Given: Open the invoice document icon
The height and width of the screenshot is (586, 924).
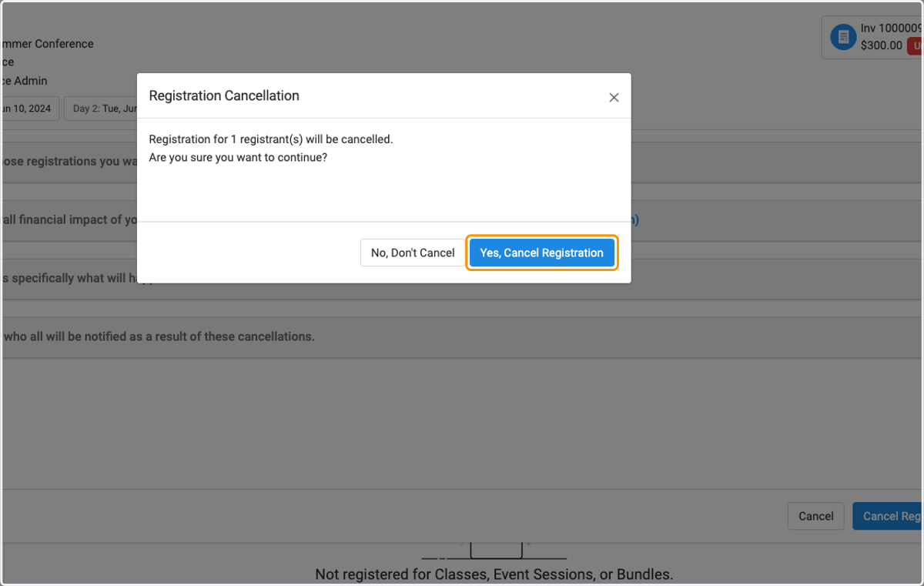Looking at the screenshot, I should point(843,37).
